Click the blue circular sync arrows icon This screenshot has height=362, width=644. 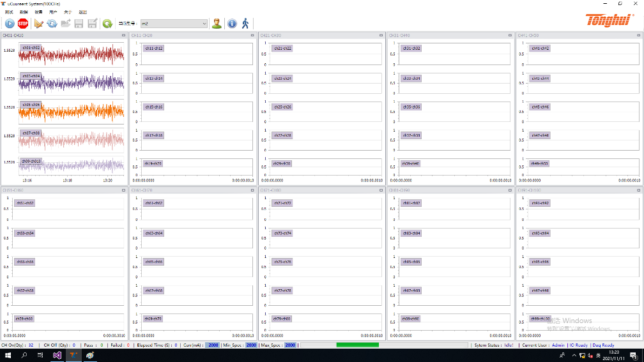pyautogui.click(x=52, y=24)
